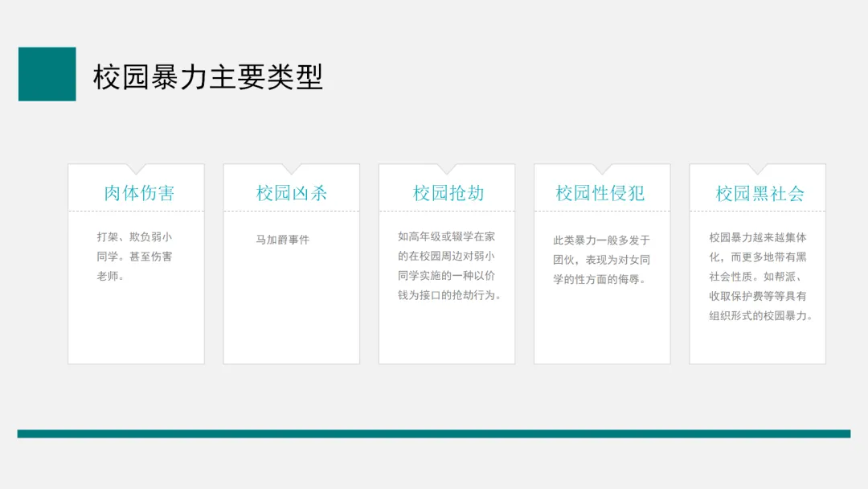The height and width of the screenshot is (489, 868).
Task: Click the paragraph starting 此类暴力一般多发于
Action: [601, 260]
